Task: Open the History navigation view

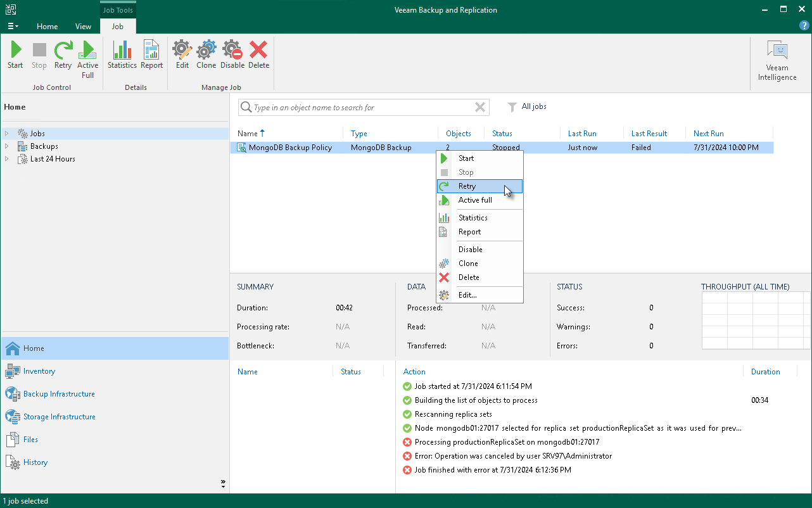Action: (115, 462)
